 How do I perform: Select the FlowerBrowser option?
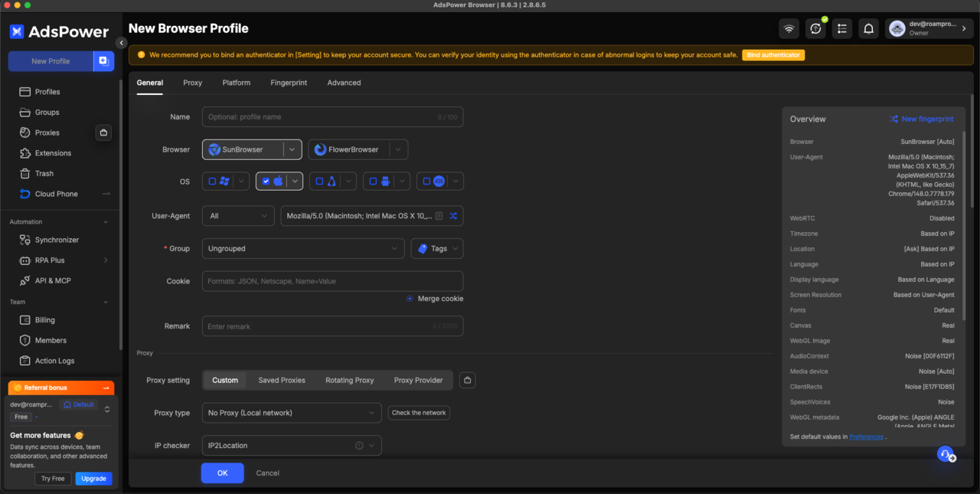349,149
